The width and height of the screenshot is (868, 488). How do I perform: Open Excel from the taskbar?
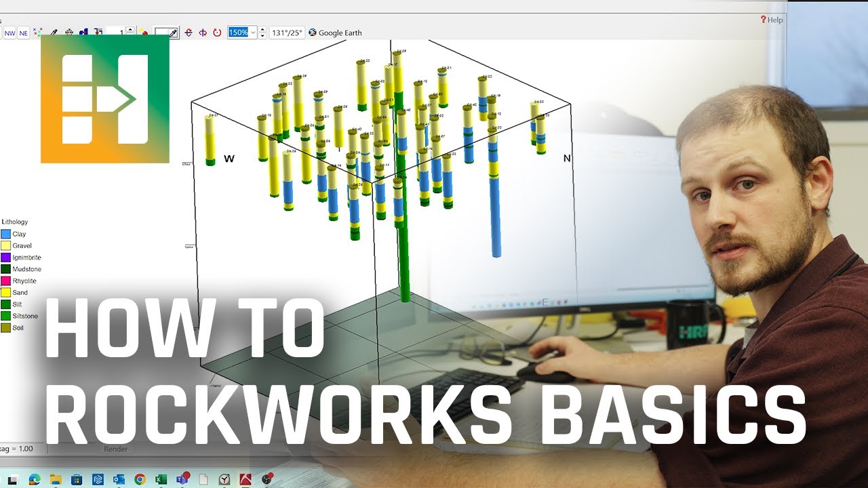click(x=161, y=479)
